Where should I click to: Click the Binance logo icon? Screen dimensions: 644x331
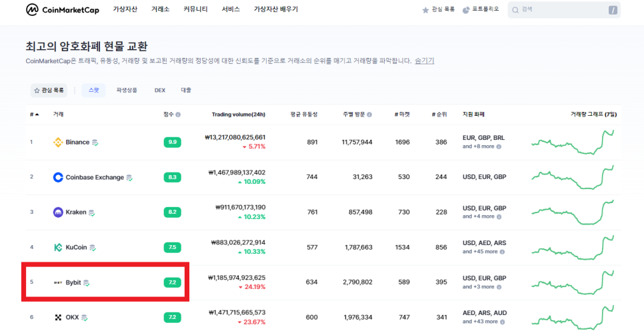point(58,143)
